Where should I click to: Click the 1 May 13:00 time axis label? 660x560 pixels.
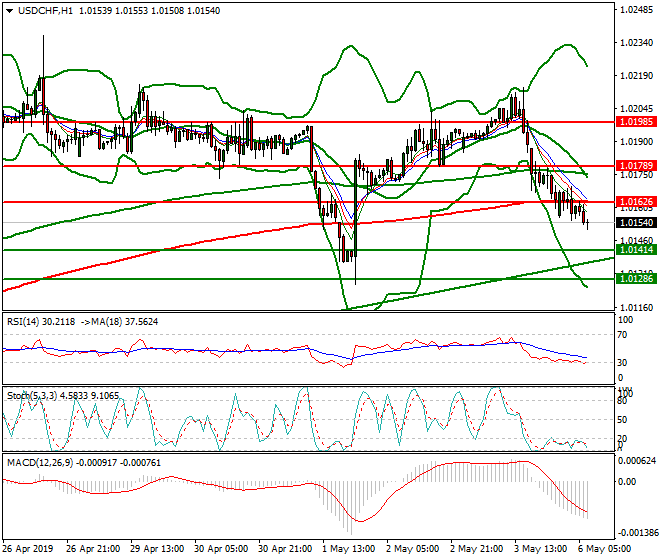click(349, 549)
